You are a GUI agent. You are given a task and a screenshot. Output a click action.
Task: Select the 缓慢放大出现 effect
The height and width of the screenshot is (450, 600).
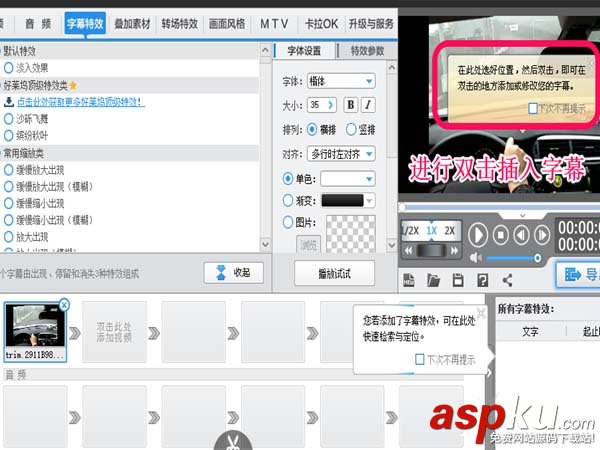[8, 170]
